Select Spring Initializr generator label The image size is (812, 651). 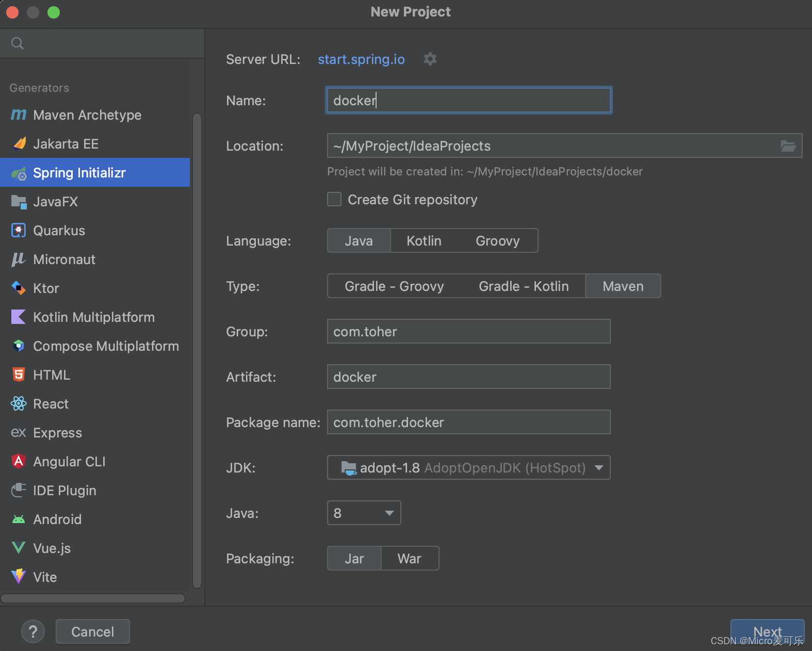[x=79, y=173]
